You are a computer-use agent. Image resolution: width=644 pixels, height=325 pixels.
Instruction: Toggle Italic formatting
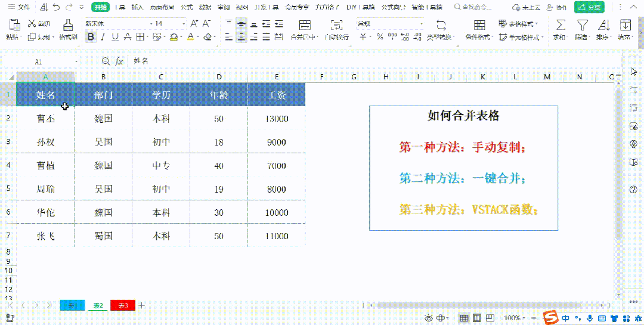click(103, 37)
